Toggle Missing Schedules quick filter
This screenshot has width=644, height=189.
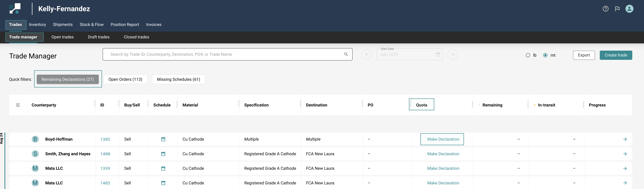coord(178,79)
